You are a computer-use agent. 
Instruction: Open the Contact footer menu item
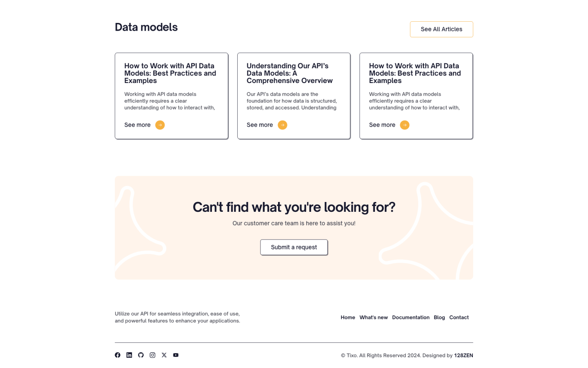click(459, 317)
